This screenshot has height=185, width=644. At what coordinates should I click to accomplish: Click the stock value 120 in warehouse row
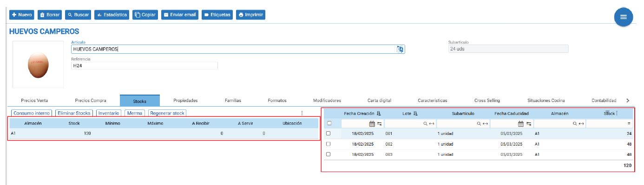pos(87,134)
